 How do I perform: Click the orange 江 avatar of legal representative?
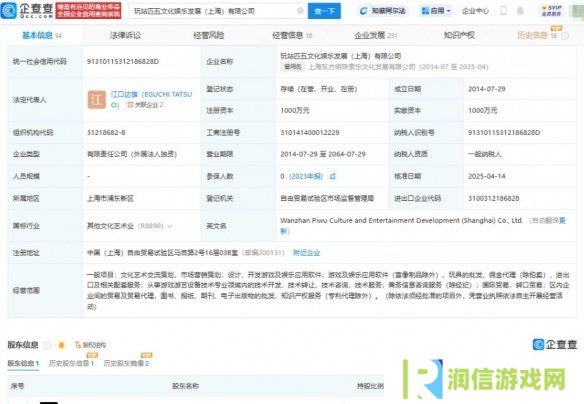96,99
